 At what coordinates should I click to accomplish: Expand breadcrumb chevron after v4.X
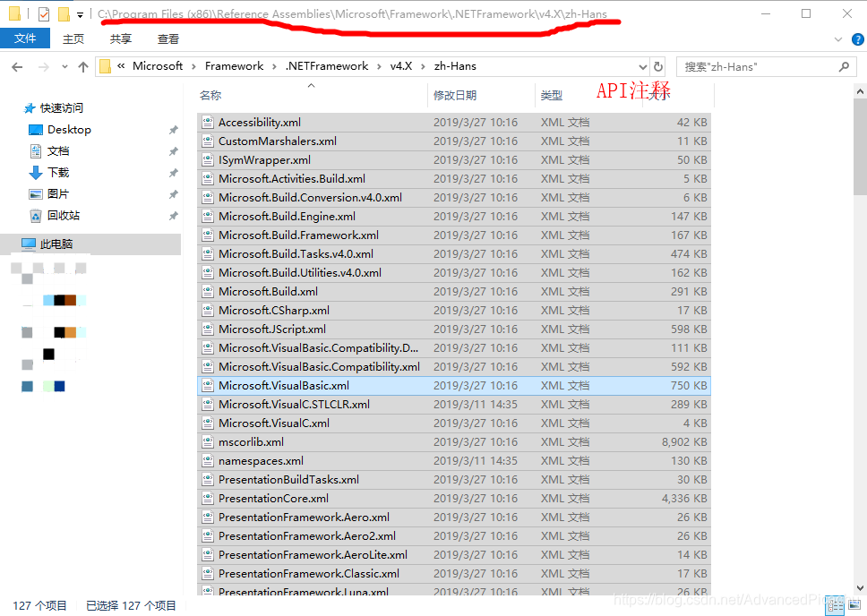[423, 66]
